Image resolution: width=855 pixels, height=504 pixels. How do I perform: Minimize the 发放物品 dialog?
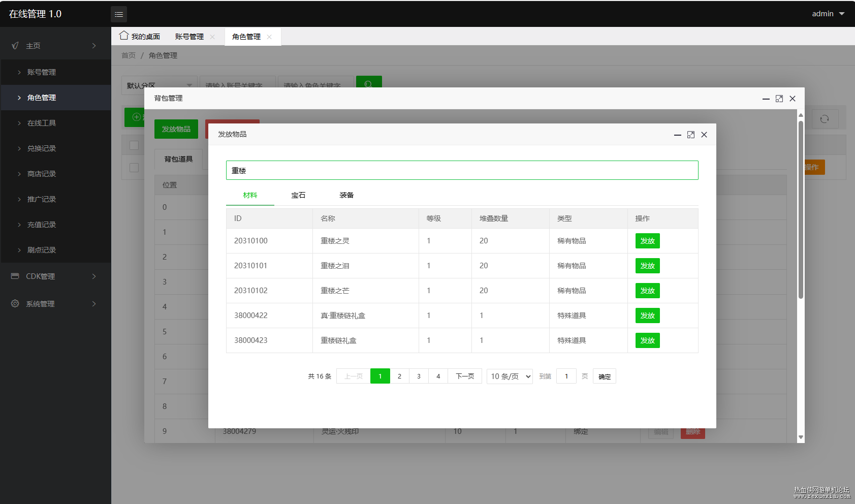coord(678,135)
